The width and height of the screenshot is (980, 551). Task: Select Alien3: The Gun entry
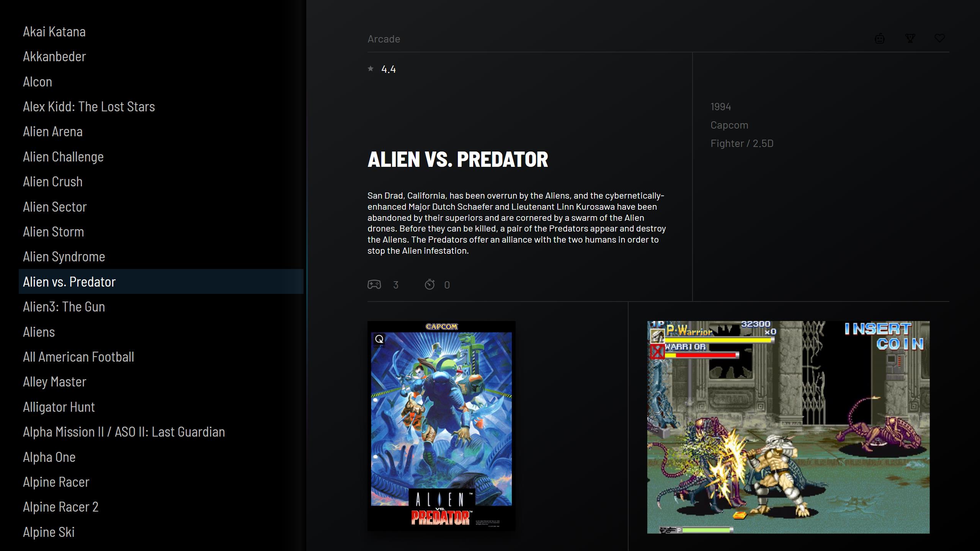pyautogui.click(x=161, y=306)
